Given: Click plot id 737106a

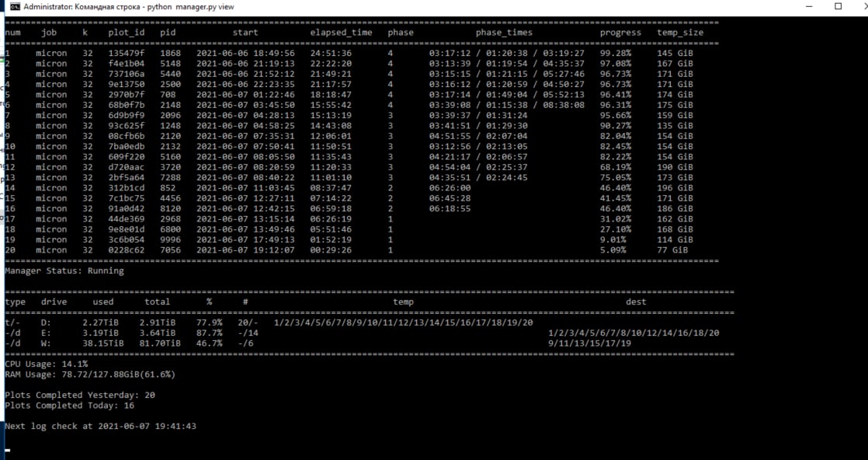Looking at the screenshot, I should pos(127,74).
